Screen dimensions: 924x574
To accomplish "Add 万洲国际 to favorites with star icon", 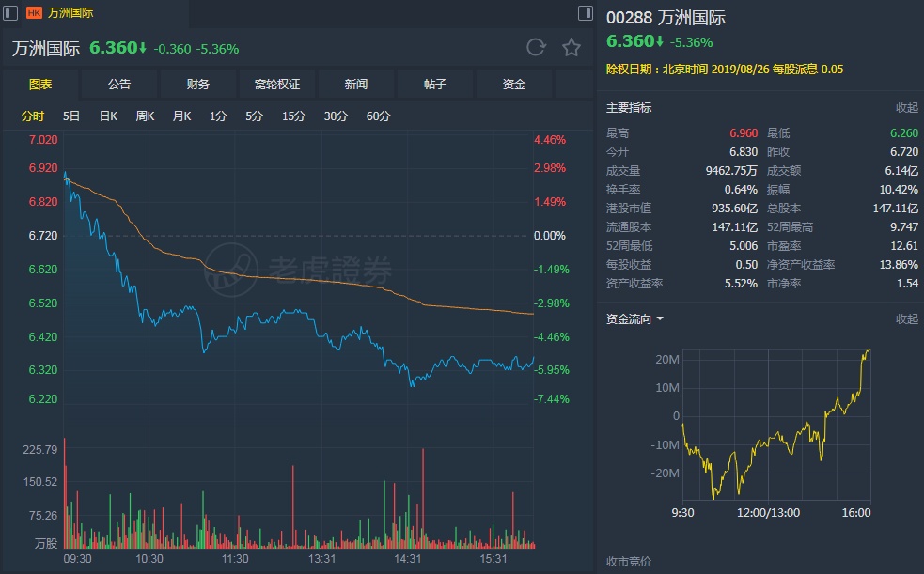I will pyautogui.click(x=571, y=48).
